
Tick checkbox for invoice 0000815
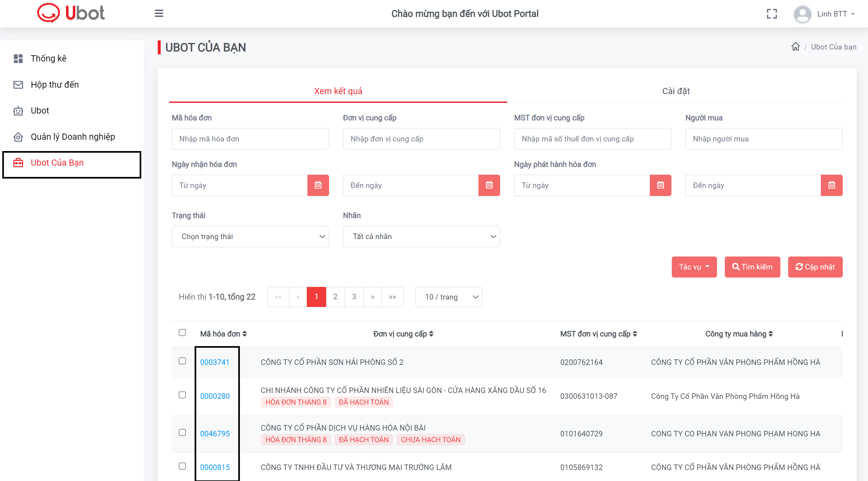point(182,466)
